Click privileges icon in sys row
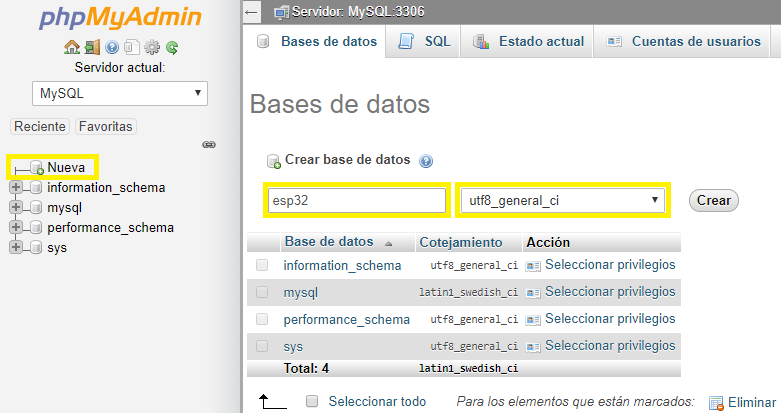This screenshot has width=781, height=413. [533, 347]
